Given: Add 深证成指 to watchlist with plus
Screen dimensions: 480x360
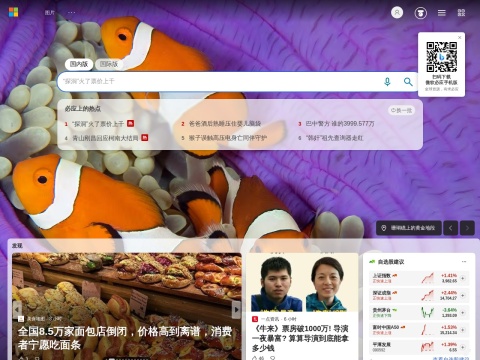Looking at the screenshot, I should pos(463,295).
